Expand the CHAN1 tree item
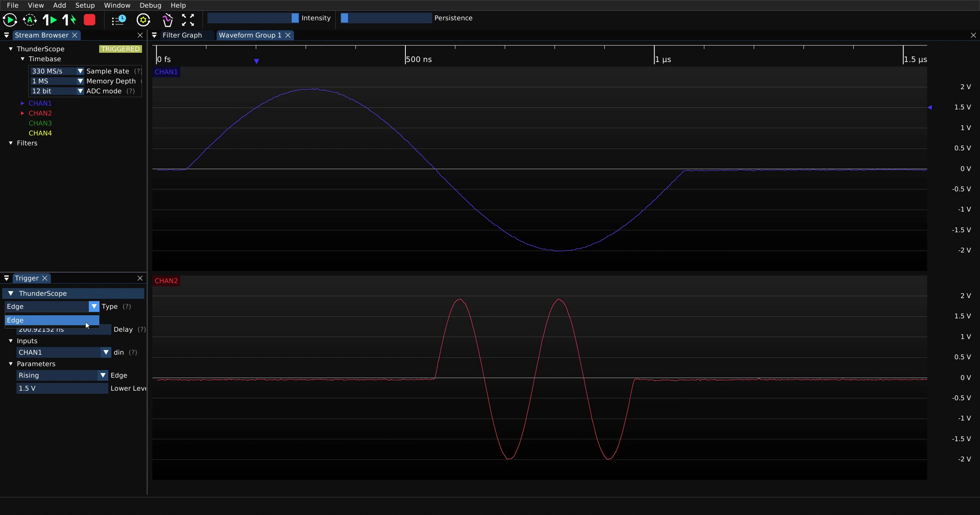Screen dimensions: 980x515 click(x=23, y=103)
